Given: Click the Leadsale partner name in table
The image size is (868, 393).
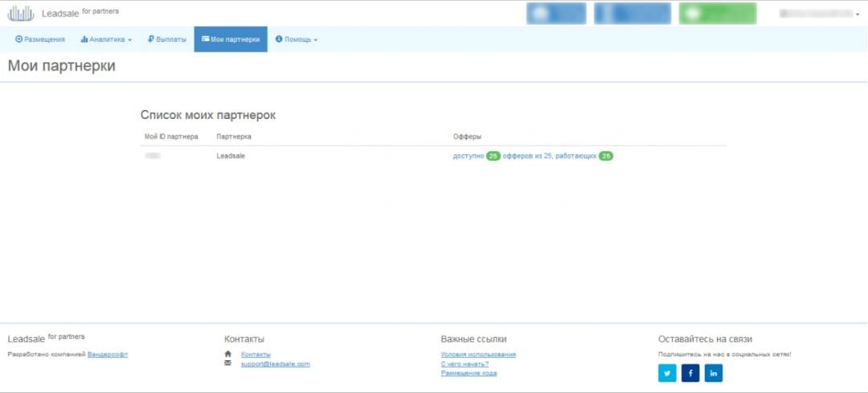Looking at the screenshot, I should [231, 156].
